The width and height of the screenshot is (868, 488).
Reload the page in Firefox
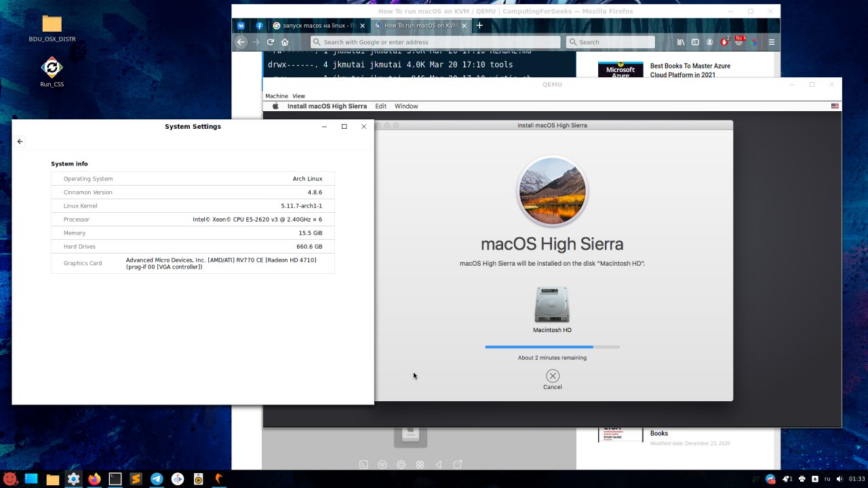[x=271, y=42]
